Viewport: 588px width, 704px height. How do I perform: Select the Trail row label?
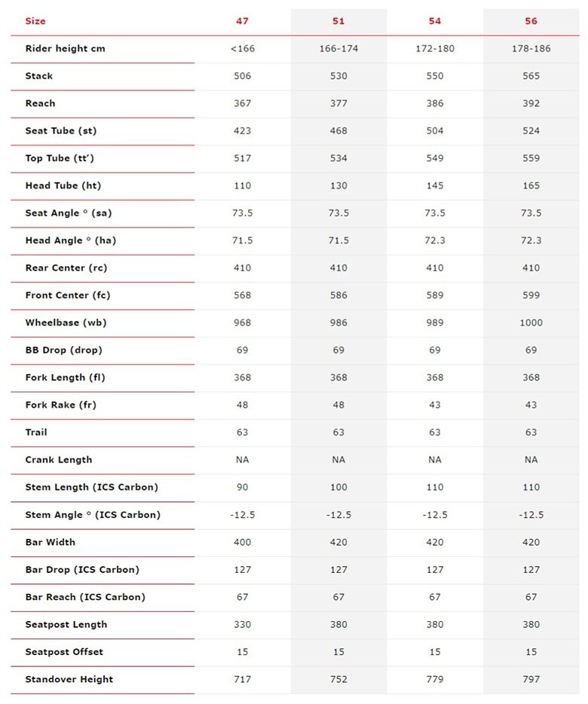pos(36,433)
